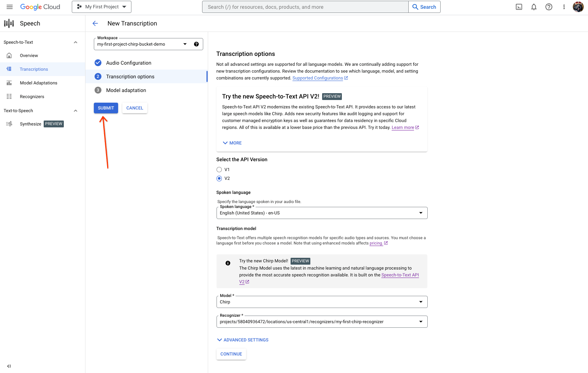Viewport: 588px width, 373px height.
Task: Click the Transcriptions list icon
Action: coord(9,69)
